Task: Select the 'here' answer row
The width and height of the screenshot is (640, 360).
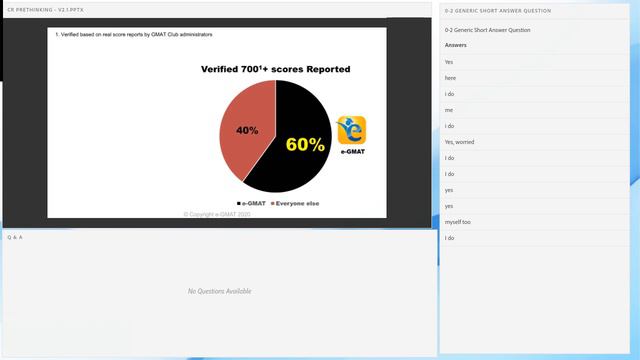Action: tap(535, 78)
